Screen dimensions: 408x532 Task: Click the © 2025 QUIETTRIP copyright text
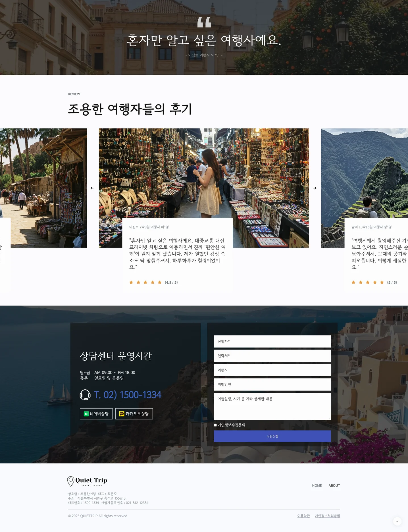click(x=98, y=516)
